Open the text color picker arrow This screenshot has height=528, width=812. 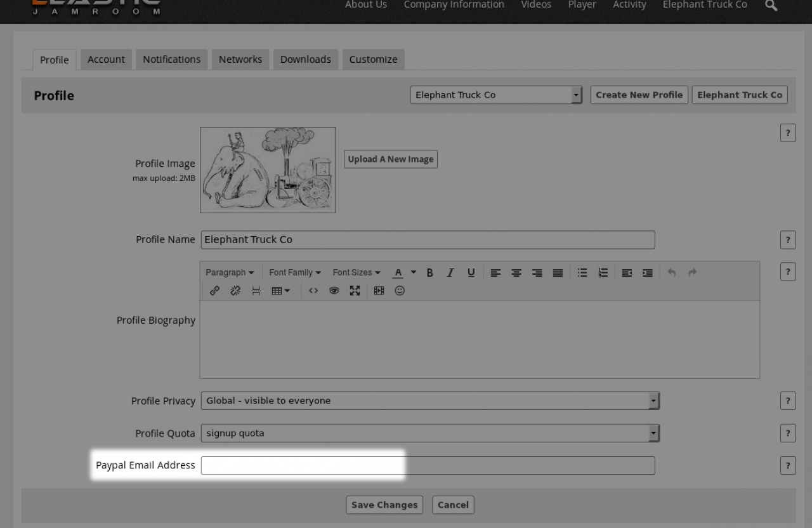point(414,272)
